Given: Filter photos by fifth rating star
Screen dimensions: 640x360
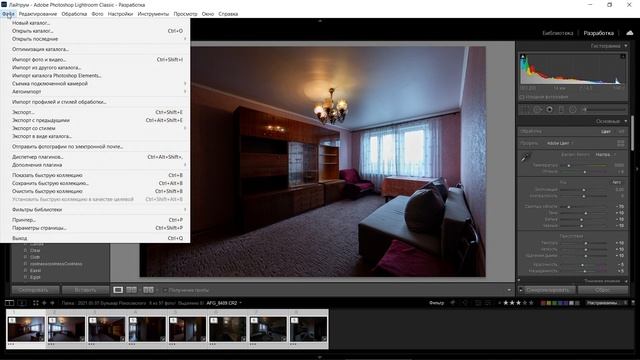Looking at the screenshot, I should [531, 303].
